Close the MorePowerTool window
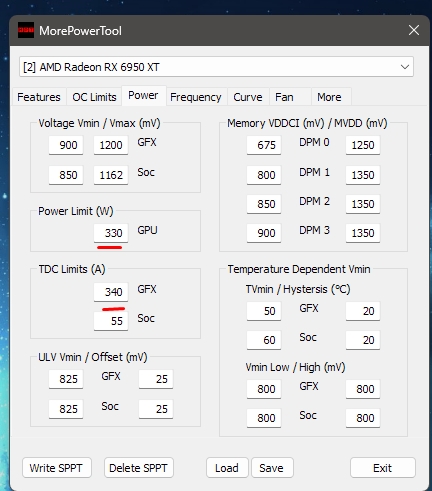Viewport: 432px width, 491px height. (x=414, y=30)
